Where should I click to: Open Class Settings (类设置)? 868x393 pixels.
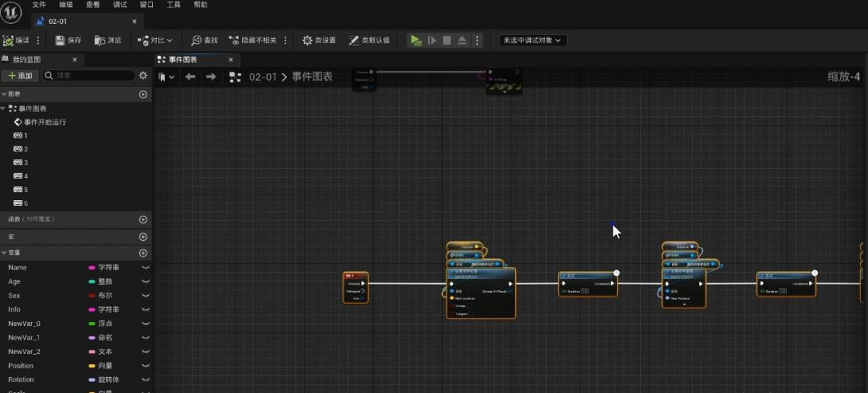(319, 40)
